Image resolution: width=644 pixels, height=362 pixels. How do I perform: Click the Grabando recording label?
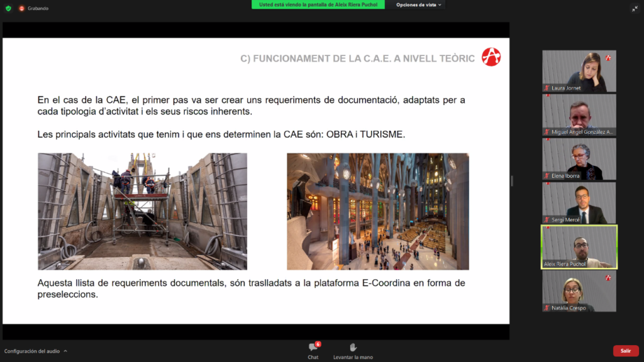tap(38, 8)
